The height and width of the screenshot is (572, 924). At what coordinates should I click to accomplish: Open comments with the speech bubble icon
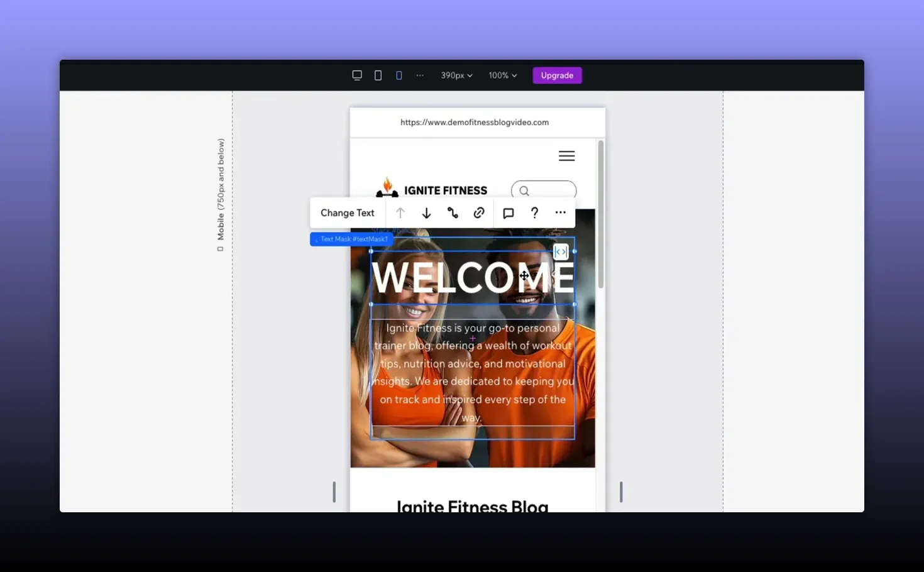click(x=509, y=213)
